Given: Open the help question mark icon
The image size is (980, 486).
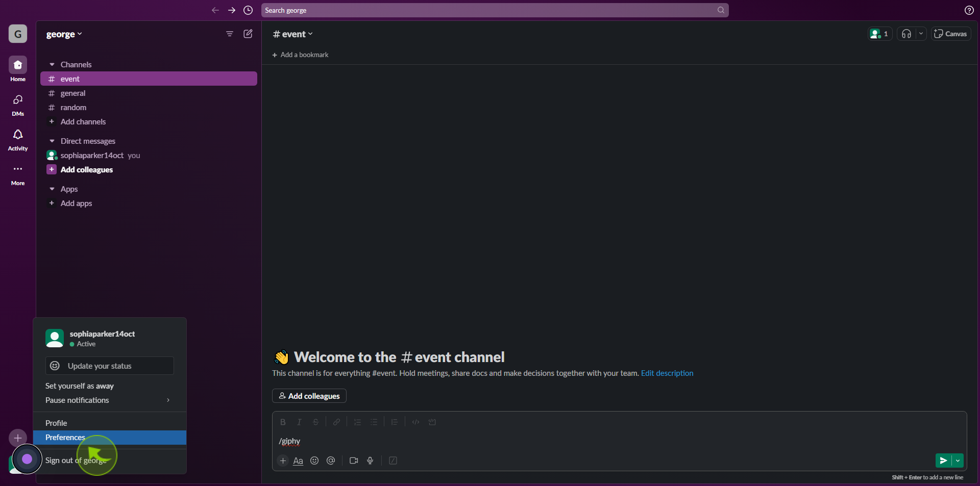Looking at the screenshot, I should click(969, 10).
